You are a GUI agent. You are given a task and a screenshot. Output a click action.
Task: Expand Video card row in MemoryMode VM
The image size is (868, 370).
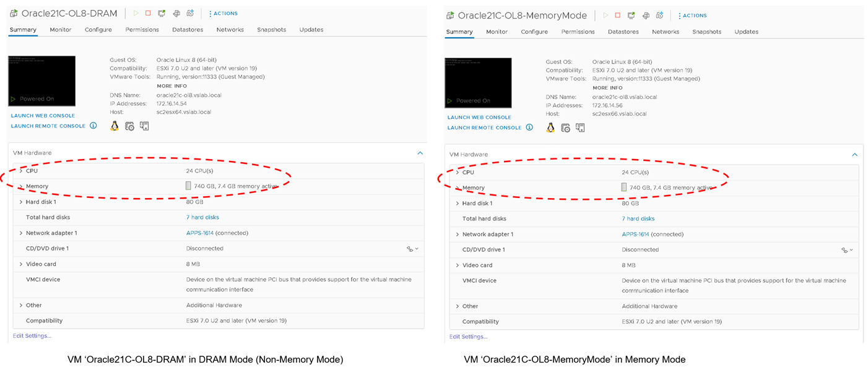pyautogui.click(x=458, y=265)
